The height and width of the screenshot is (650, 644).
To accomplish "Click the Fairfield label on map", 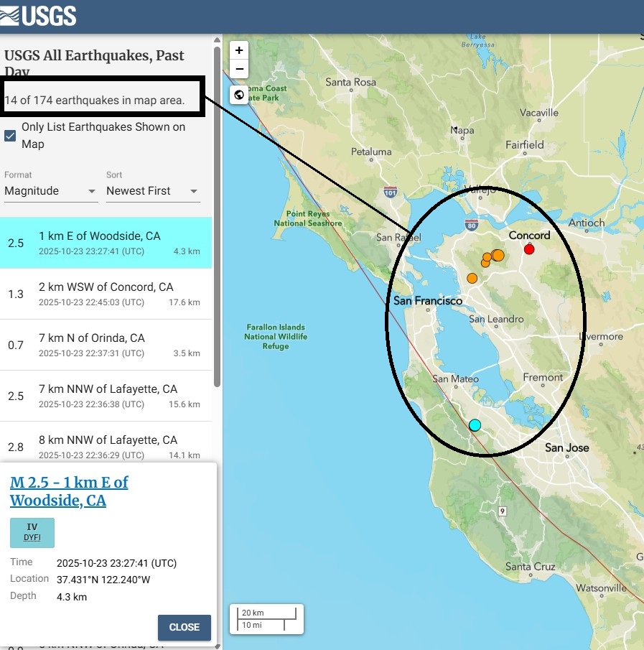I will (x=525, y=144).
